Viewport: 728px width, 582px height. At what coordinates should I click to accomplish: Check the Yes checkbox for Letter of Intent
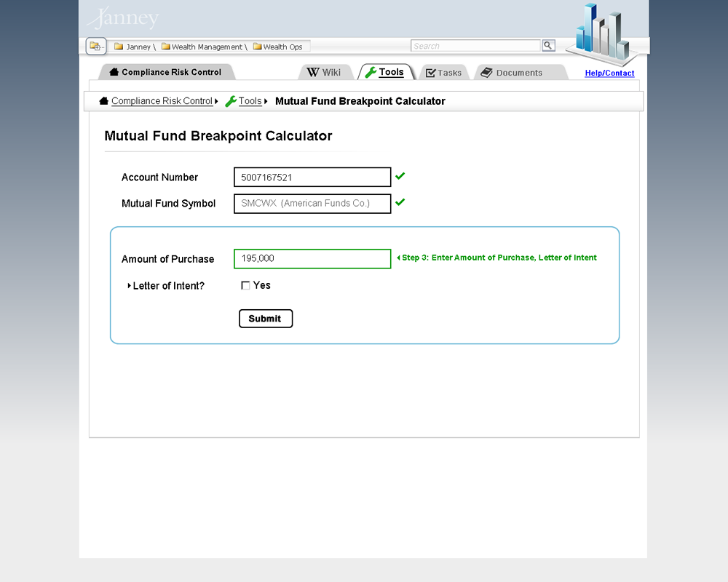tap(245, 285)
